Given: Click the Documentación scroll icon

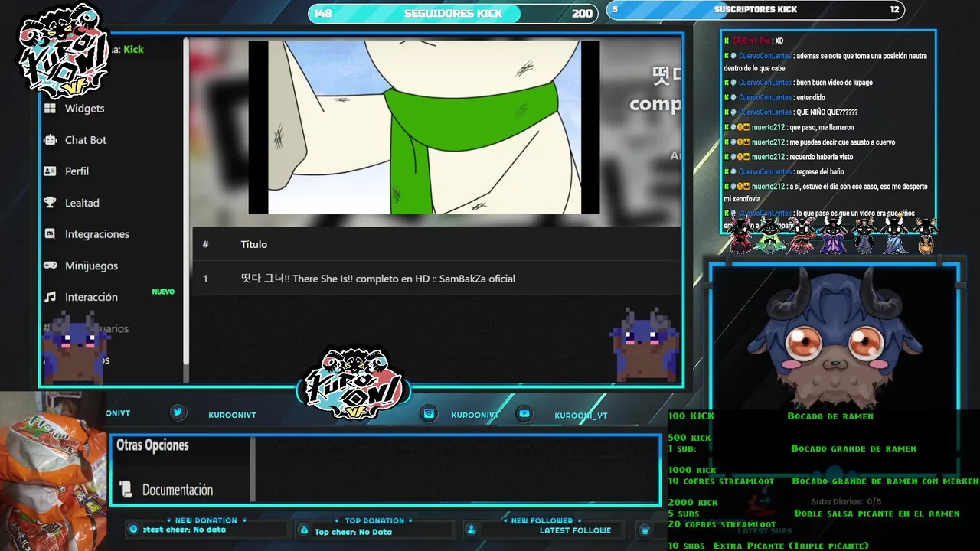Looking at the screenshot, I should (x=126, y=489).
